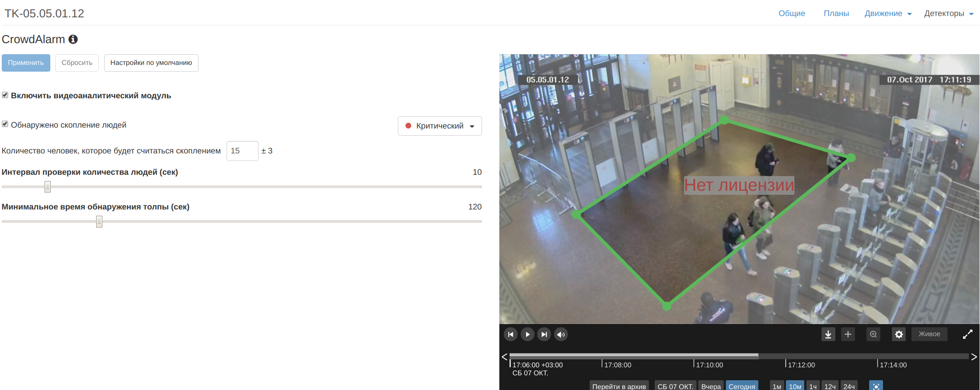Toggle the crowd detected checkbox
The image size is (980, 390).
coord(5,124)
